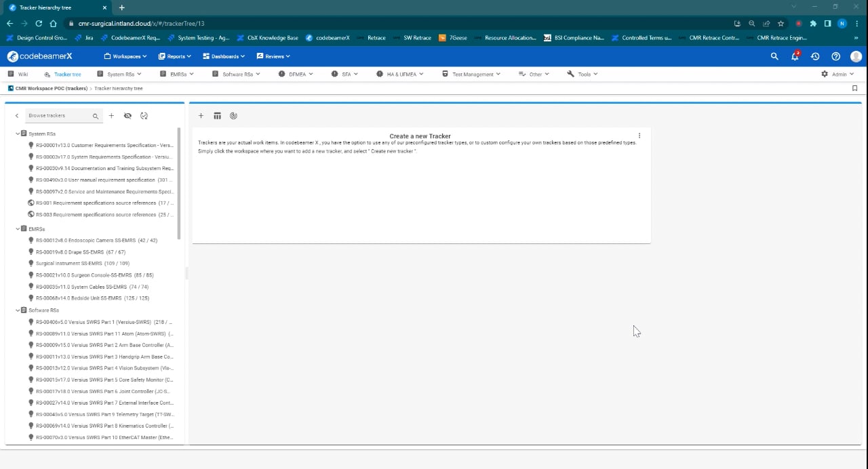Open the SFA nav menu
868x469 pixels.
[344, 74]
